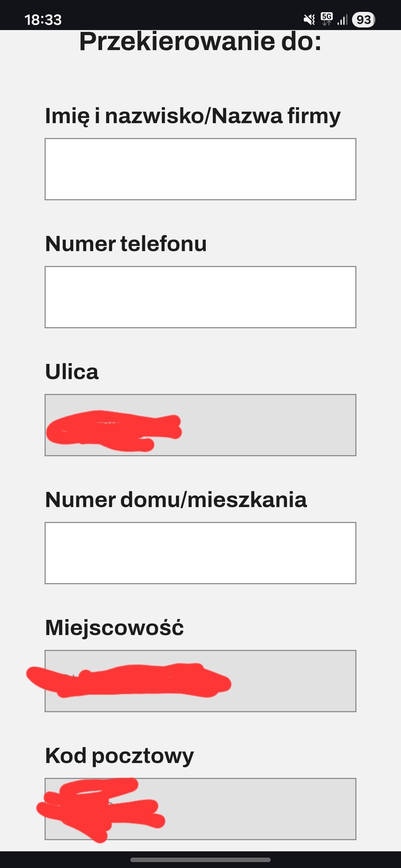Click the 'Miejscowość' label text
The height and width of the screenshot is (868, 401).
tap(114, 628)
